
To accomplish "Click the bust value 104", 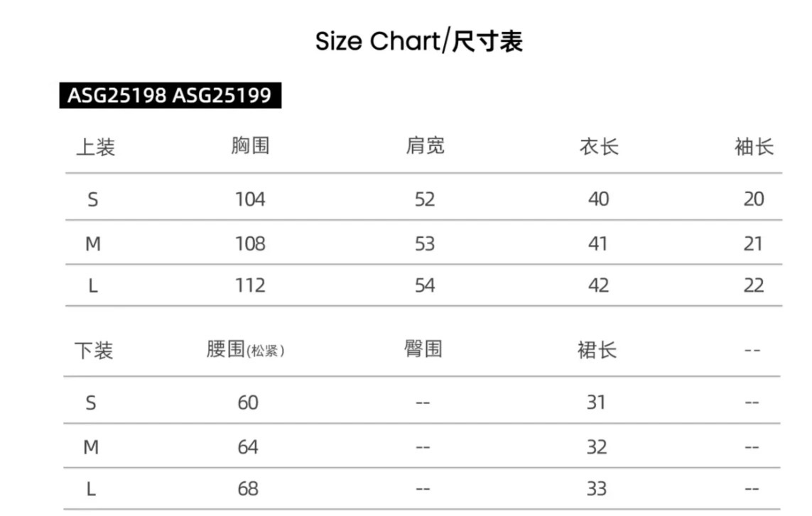I will click(x=250, y=199).
